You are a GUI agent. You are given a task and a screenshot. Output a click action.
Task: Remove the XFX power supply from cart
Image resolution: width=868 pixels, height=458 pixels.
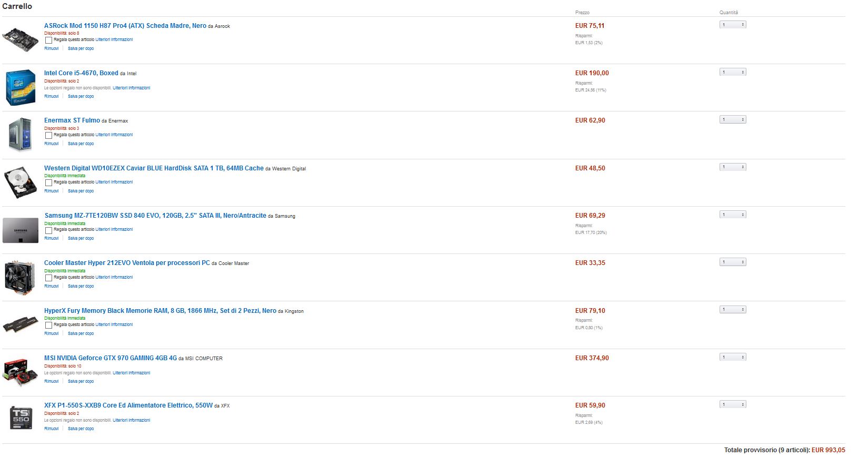tap(52, 429)
